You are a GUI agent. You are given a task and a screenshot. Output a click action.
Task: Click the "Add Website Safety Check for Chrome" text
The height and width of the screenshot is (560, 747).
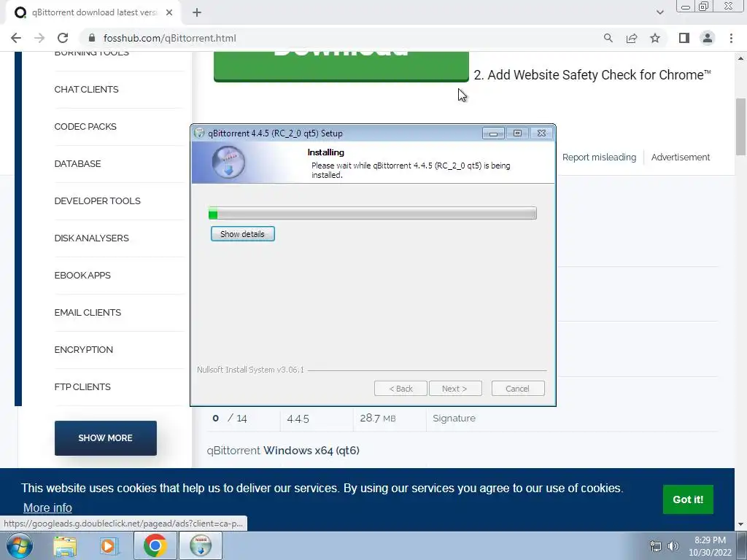click(592, 75)
